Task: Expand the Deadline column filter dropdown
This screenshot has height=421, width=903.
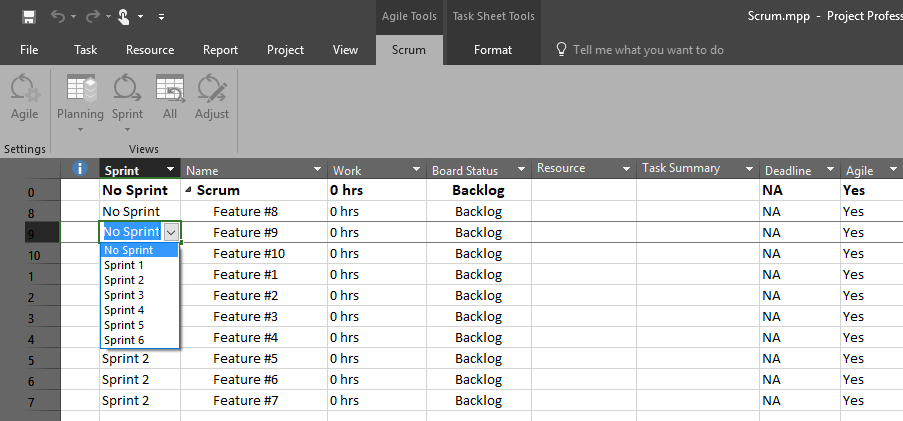Action: (830, 170)
